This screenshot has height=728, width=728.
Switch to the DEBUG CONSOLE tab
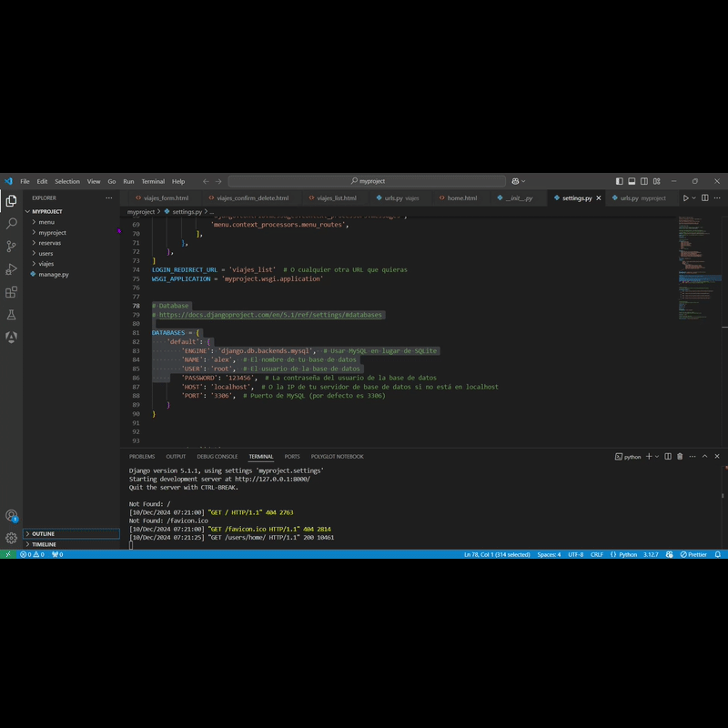[217, 457]
